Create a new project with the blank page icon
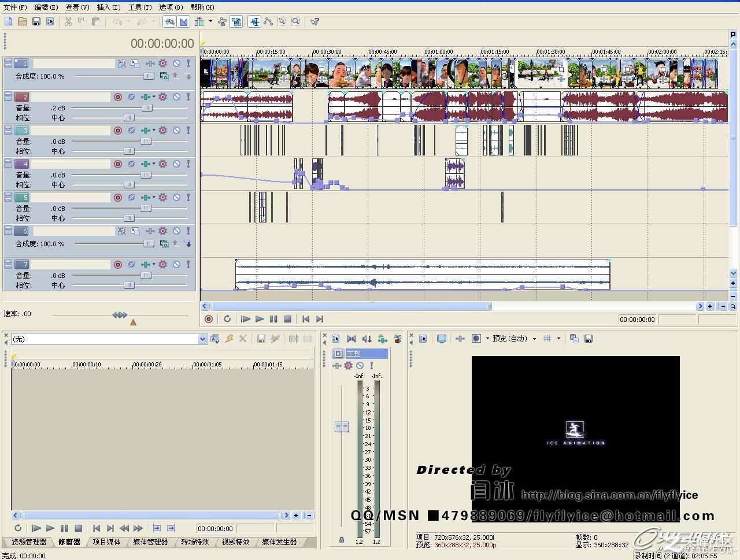740x560 pixels. [9, 21]
